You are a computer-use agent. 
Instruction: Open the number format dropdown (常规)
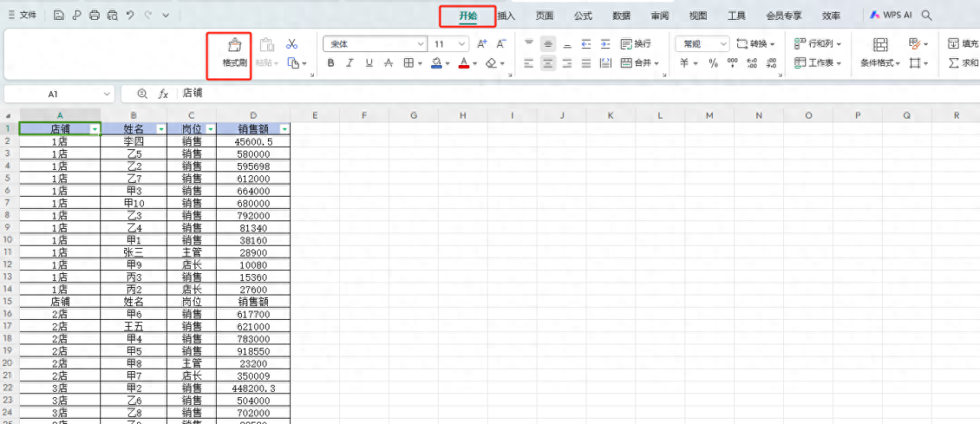722,44
